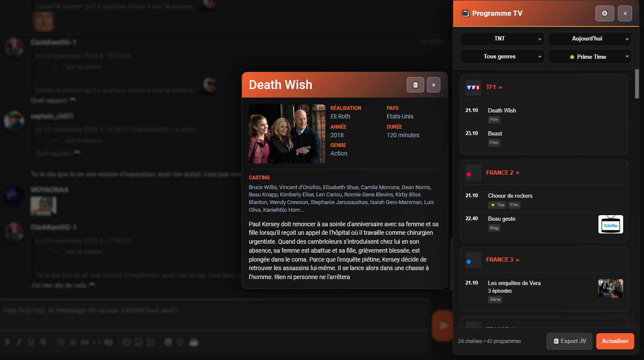Select Choeur de rockers programme entry

click(x=510, y=196)
